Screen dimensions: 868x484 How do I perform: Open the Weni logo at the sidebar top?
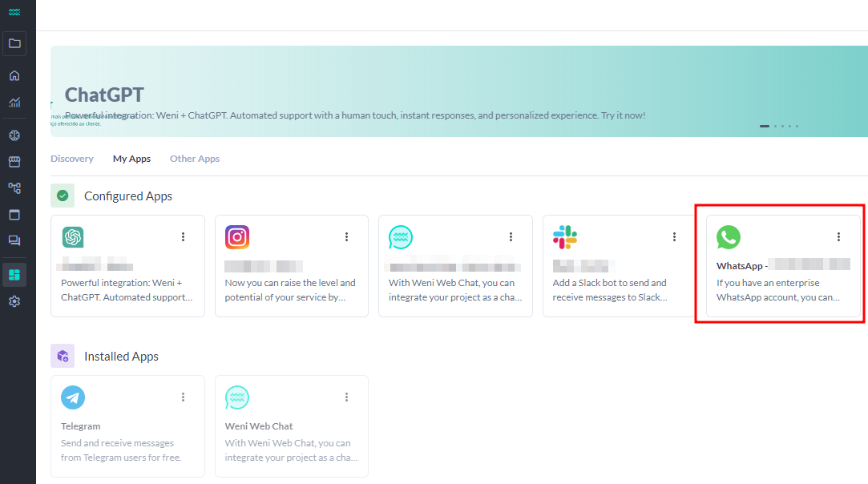point(14,12)
